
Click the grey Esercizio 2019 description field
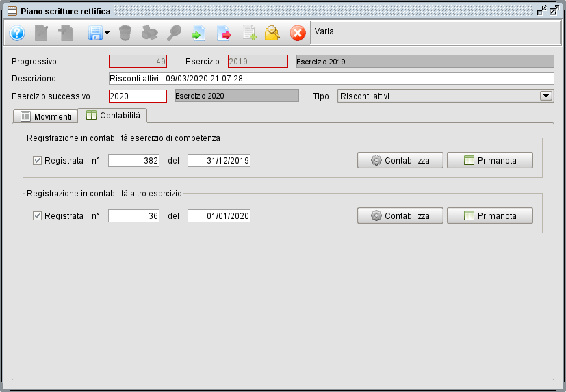point(425,62)
